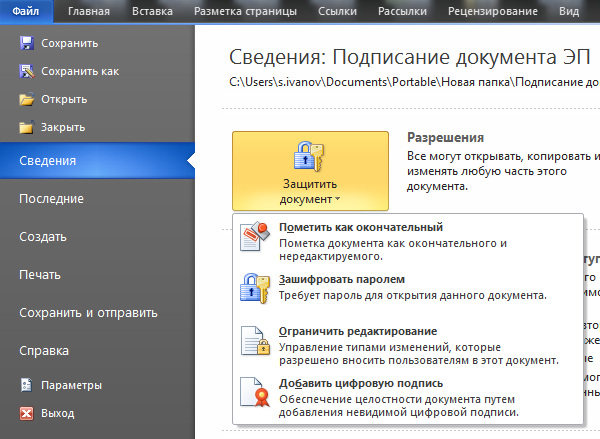
Task: Click the text "Требует пароль для открытия данного документа."
Action: [x=412, y=295]
